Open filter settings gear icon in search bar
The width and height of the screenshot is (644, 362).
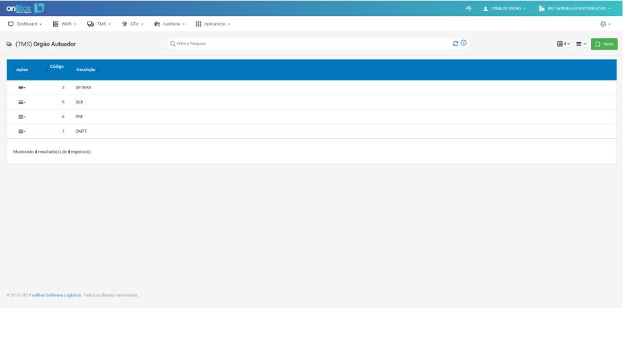coord(464,43)
